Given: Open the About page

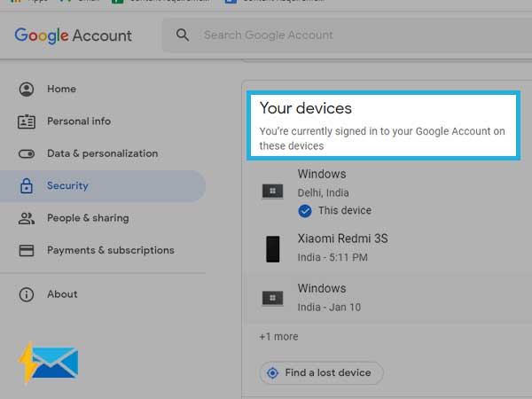Looking at the screenshot, I should click(62, 293).
